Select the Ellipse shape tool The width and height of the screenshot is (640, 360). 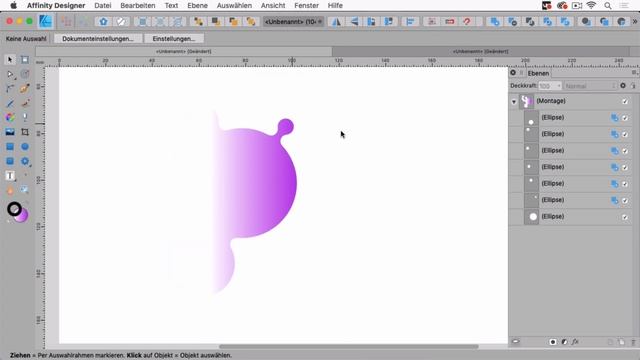(25, 147)
